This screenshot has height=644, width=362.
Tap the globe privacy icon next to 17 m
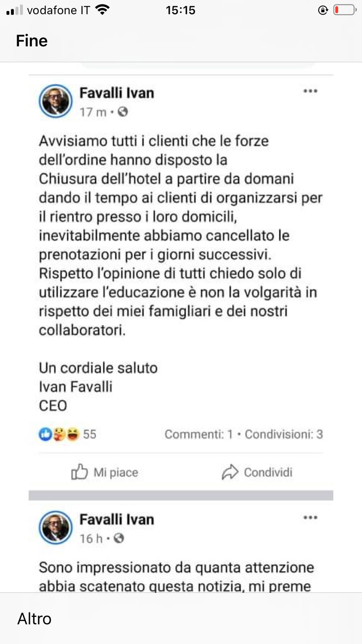pyautogui.click(x=123, y=111)
